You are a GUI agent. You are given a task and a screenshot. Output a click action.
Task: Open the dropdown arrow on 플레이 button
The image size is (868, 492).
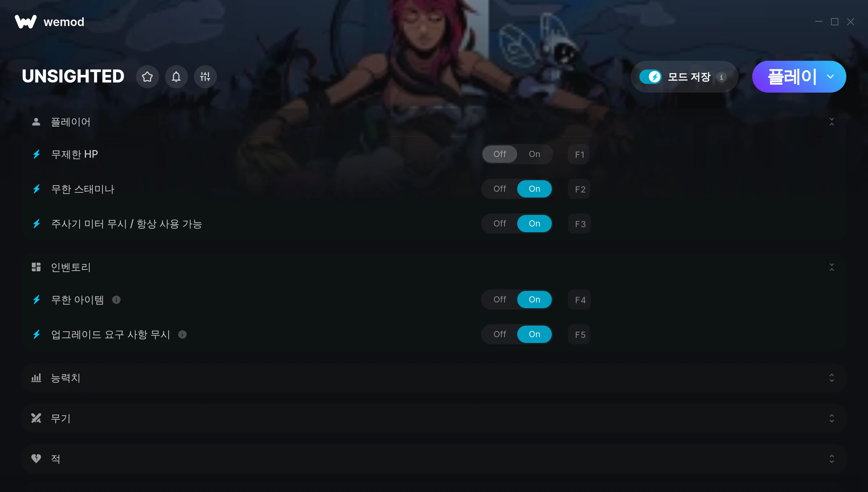(830, 77)
